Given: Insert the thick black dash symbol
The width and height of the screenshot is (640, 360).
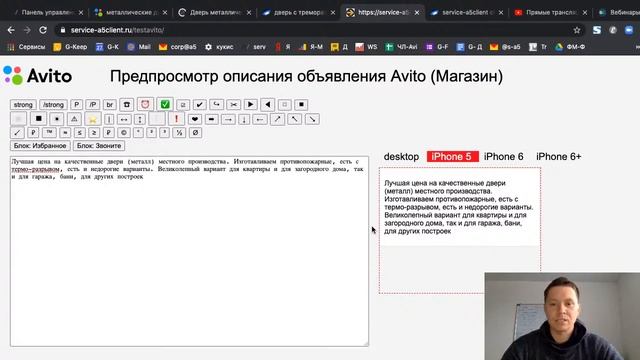Looking at the screenshot, I should (x=211, y=119).
